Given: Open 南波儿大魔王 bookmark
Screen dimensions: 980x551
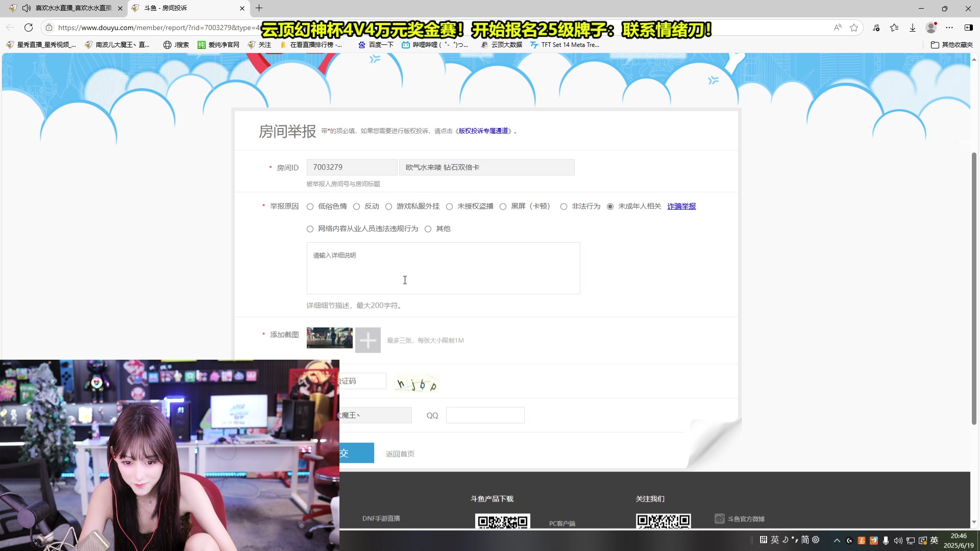Looking at the screenshot, I should (117, 45).
